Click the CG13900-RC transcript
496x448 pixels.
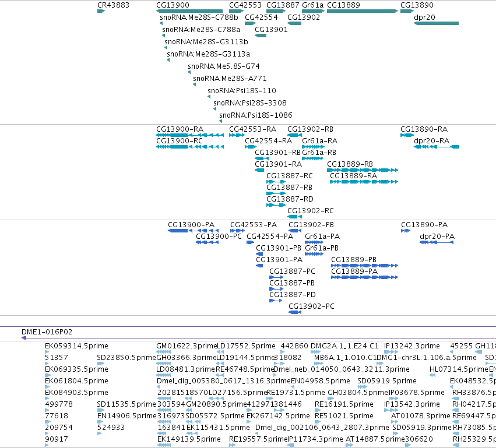pos(190,147)
